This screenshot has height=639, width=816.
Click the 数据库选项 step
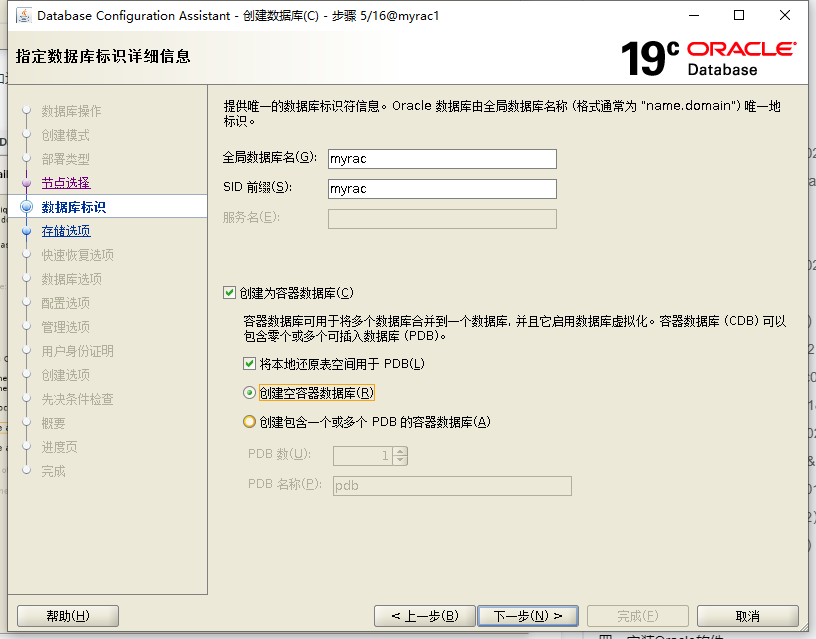[72, 279]
